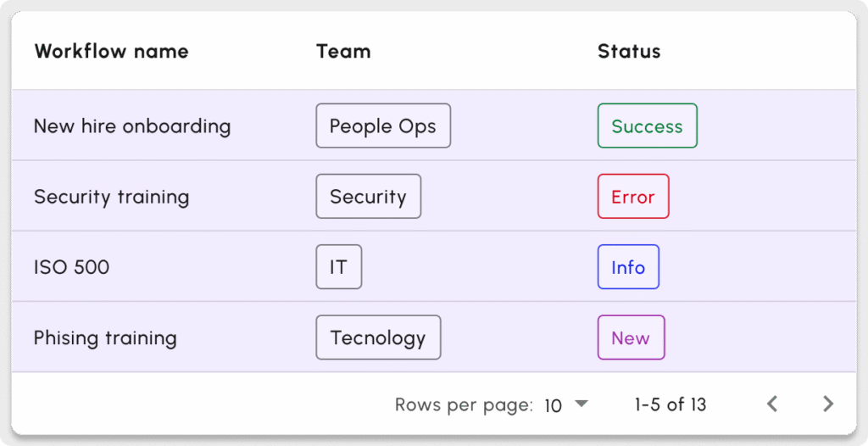The height and width of the screenshot is (446, 868).
Task: Click the Error status badge
Action: pyautogui.click(x=633, y=197)
